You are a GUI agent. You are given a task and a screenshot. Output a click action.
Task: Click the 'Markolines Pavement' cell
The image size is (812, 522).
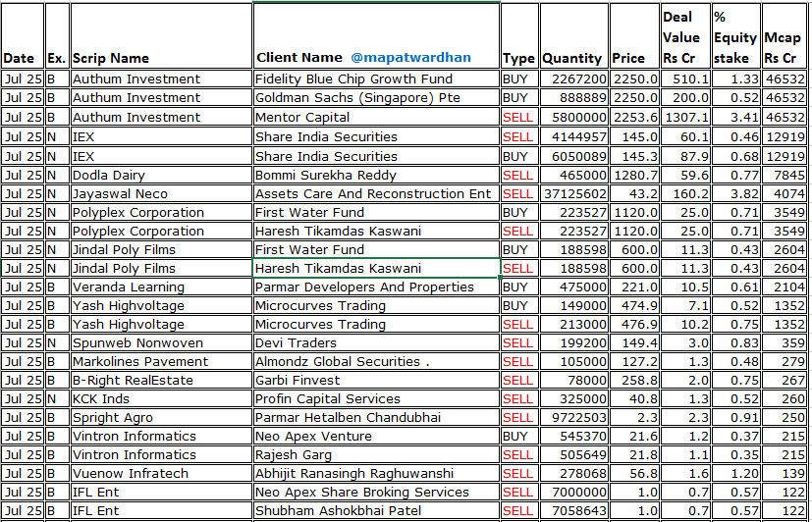point(161,362)
